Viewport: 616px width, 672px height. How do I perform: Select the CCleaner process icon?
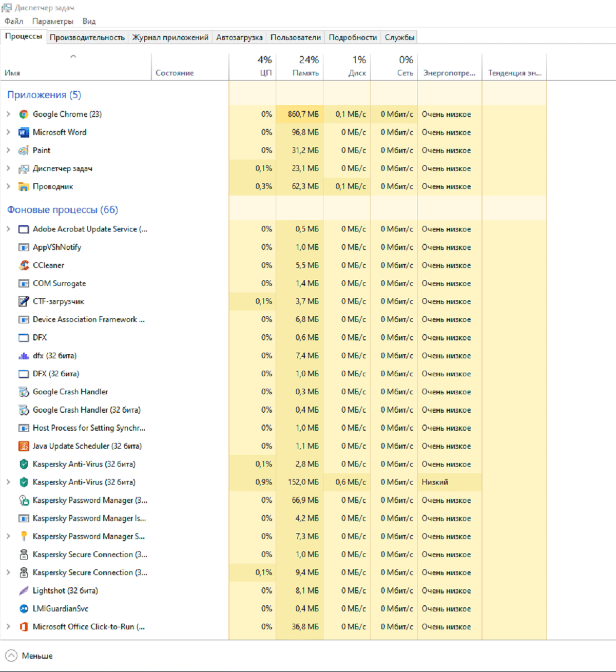[x=24, y=265]
